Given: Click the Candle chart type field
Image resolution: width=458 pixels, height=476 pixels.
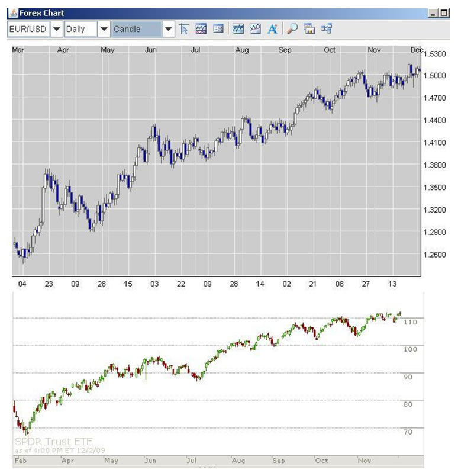Looking at the screenshot, I should pyautogui.click(x=137, y=29).
